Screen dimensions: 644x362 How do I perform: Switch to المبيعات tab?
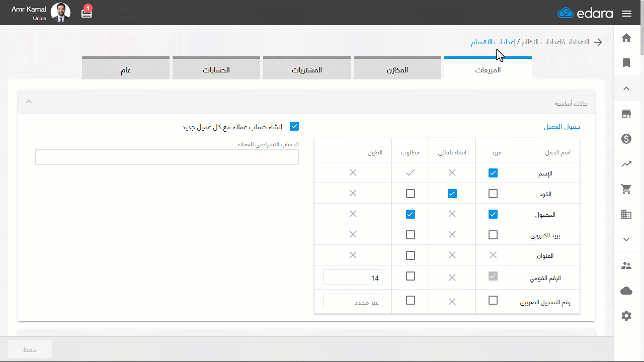coord(488,68)
